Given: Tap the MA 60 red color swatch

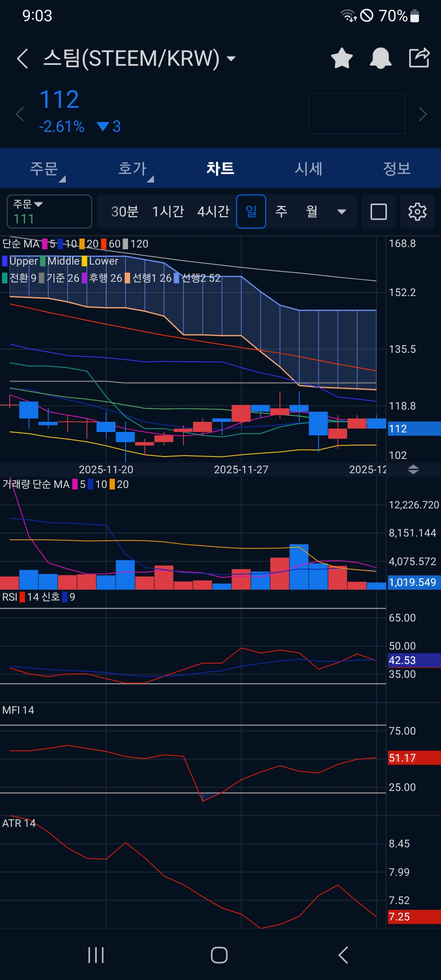Looking at the screenshot, I should [x=104, y=244].
